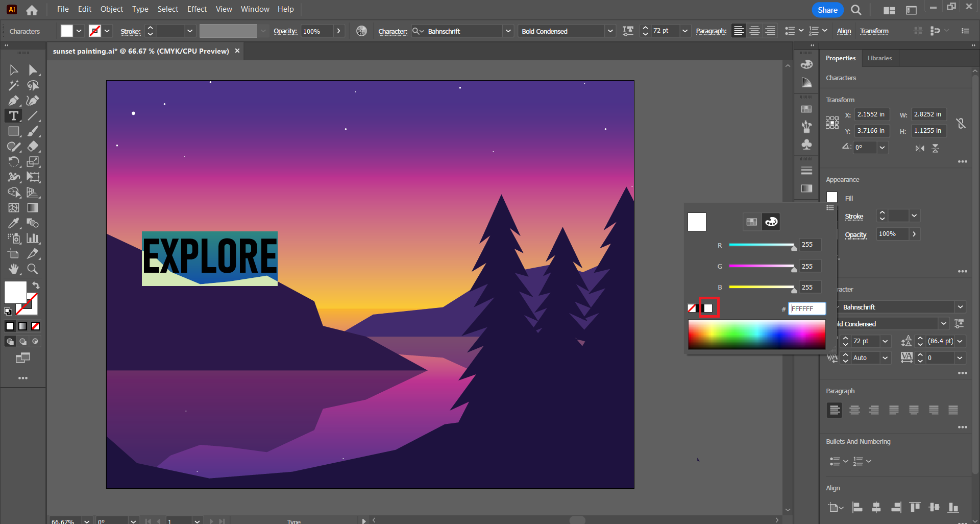Image resolution: width=980 pixels, height=524 pixels.
Task: Switch the color picker to swatches view
Action: (751, 221)
